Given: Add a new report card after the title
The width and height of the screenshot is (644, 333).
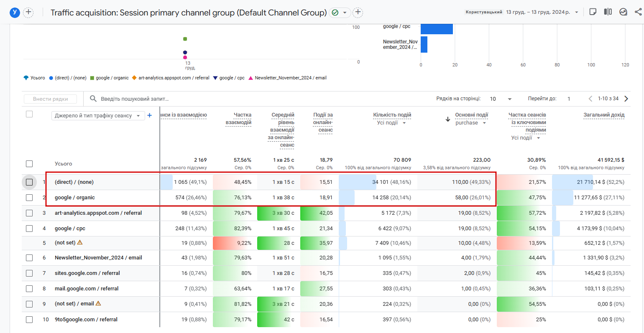Looking at the screenshot, I should [358, 12].
